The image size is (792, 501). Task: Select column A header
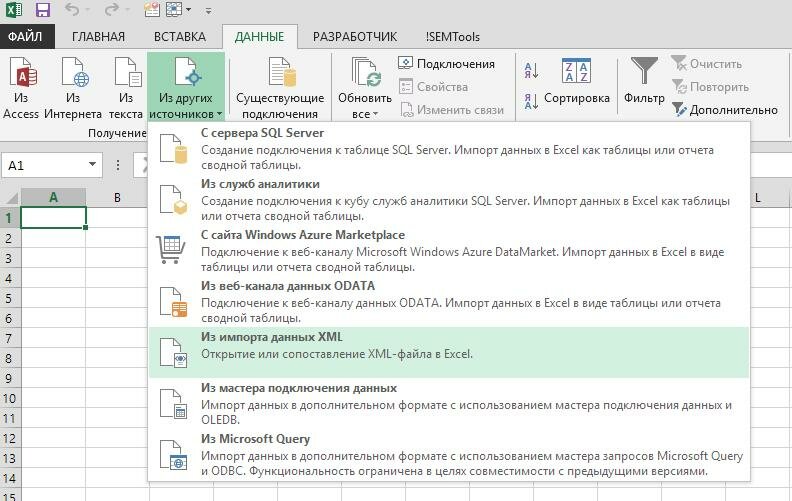tap(54, 197)
